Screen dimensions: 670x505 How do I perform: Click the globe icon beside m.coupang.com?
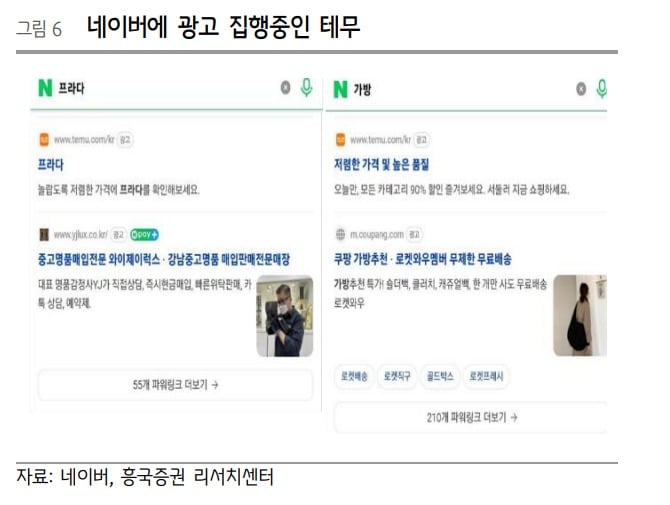click(x=340, y=234)
